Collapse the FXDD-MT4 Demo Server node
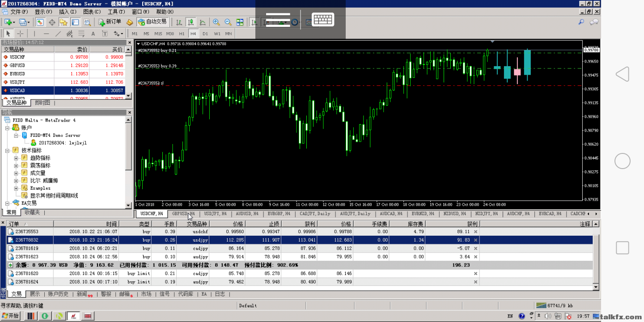This screenshot has width=644, height=322. 16,136
